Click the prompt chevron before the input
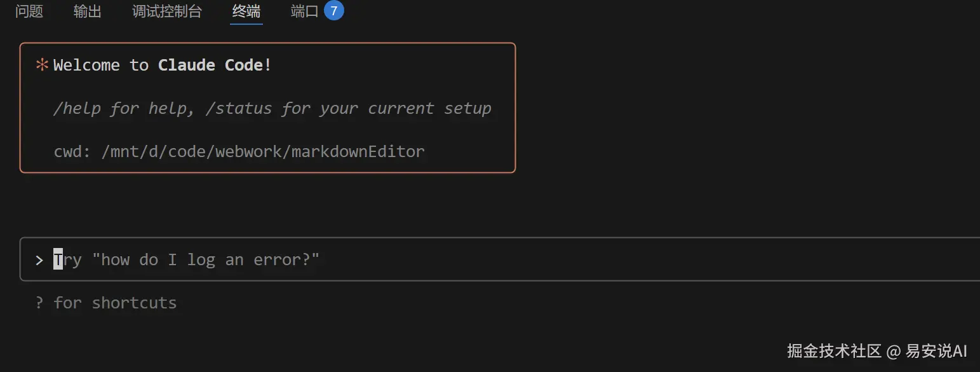Image resolution: width=980 pixels, height=372 pixels. 39,259
